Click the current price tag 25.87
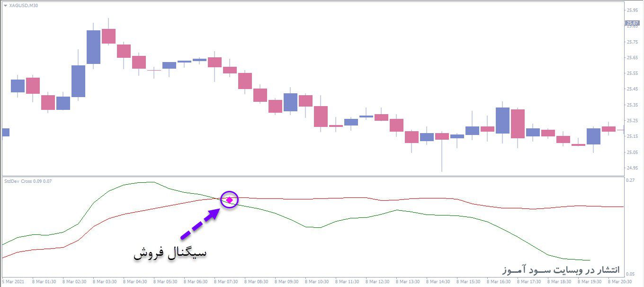 click(x=632, y=23)
